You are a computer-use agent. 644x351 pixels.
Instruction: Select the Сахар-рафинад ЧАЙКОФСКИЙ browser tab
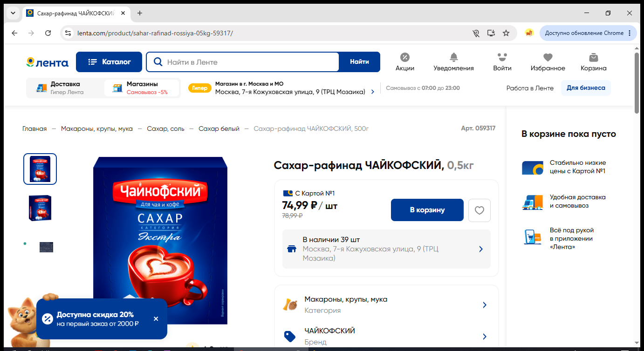coord(76,13)
